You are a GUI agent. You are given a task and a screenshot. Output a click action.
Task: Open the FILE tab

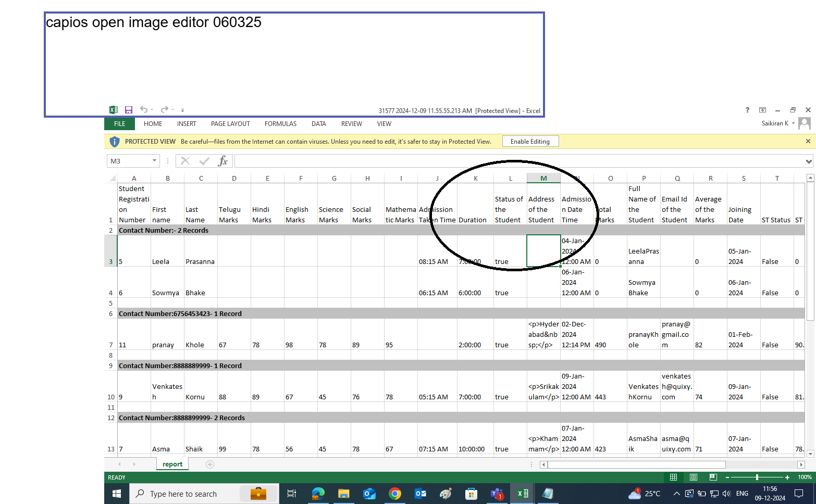(x=120, y=124)
